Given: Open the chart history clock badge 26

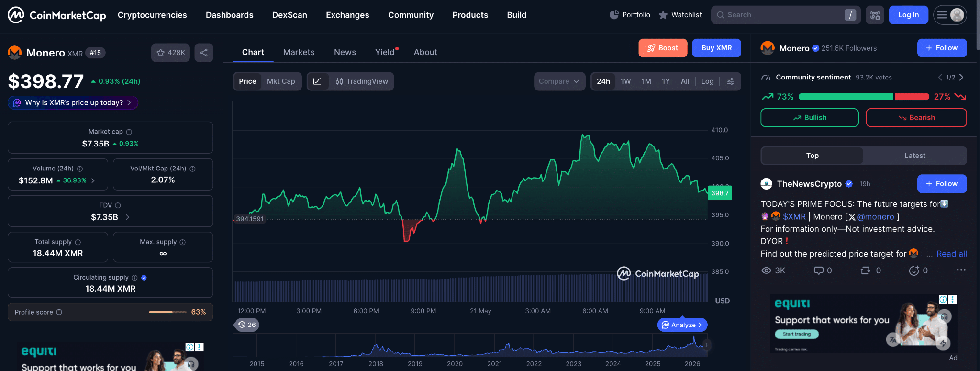Looking at the screenshot, I should click(x=247, y=325).
